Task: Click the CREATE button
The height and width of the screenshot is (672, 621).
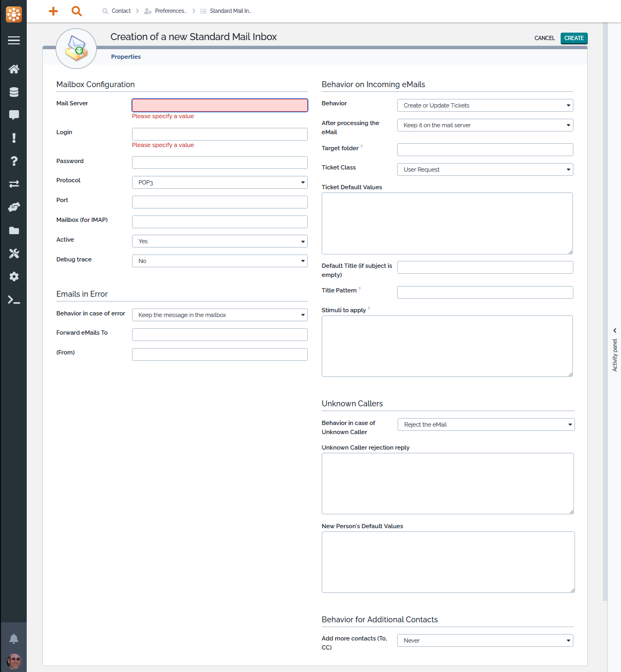Action: [574, 38]
